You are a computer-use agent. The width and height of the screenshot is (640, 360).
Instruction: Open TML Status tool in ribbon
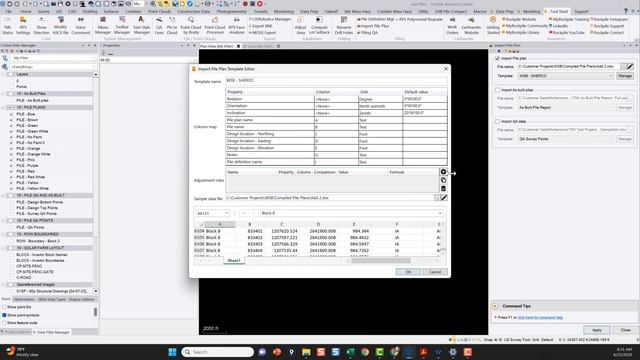click(x=7, y=25)
